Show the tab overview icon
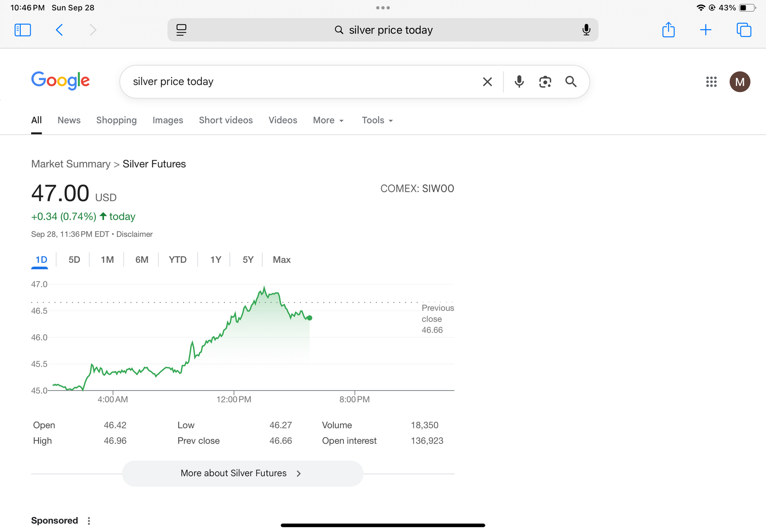Viewport: 766px width, 532px height. [744, 30]
